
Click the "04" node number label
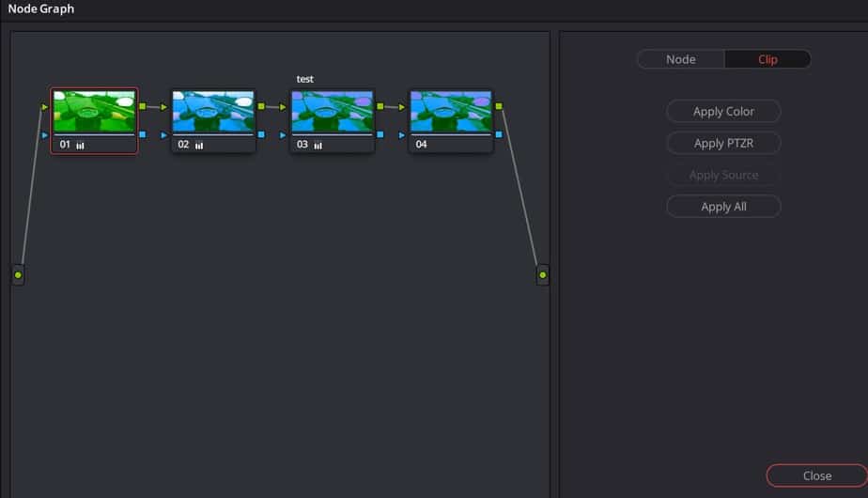click(421, 145)
